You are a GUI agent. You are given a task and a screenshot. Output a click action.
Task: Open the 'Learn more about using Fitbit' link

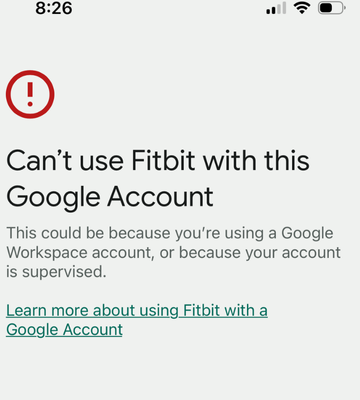137,320
